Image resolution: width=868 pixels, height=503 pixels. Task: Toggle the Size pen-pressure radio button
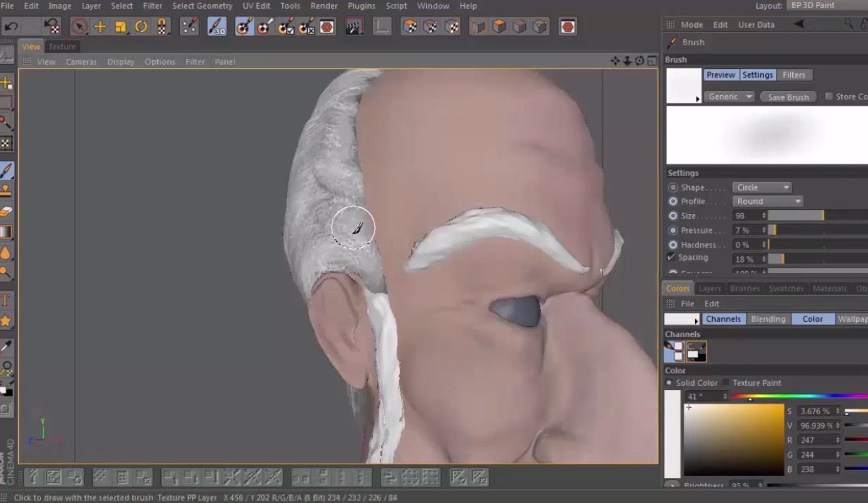click(673, 215)
